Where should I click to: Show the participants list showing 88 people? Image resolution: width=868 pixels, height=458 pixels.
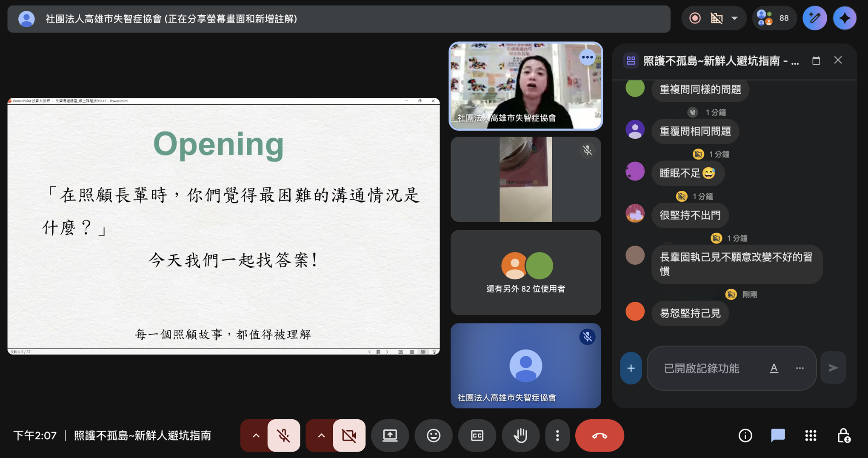(774, 18)
